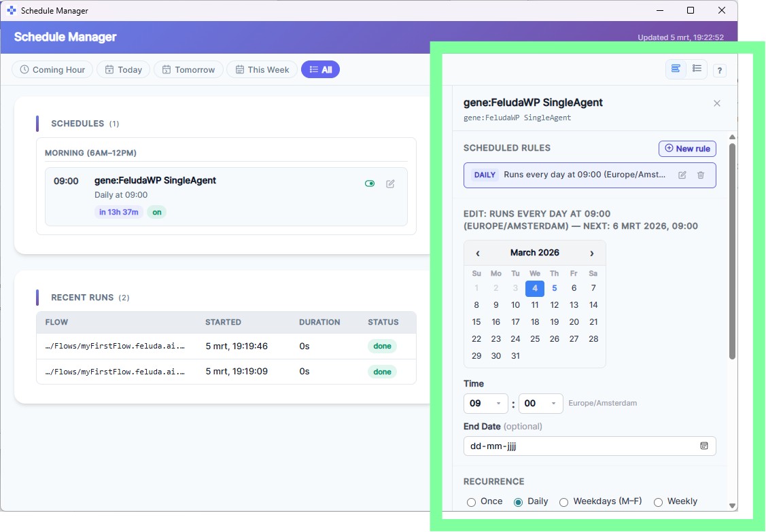766x532 pixels.
Task: Add a schedule with New rule
Action: 687,148
